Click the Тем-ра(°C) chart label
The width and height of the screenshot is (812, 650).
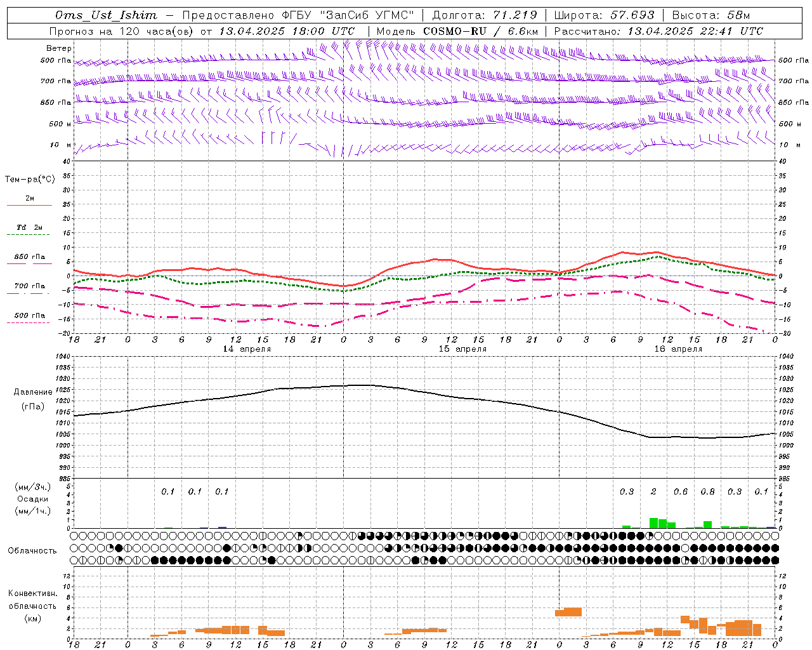(30, 180)
